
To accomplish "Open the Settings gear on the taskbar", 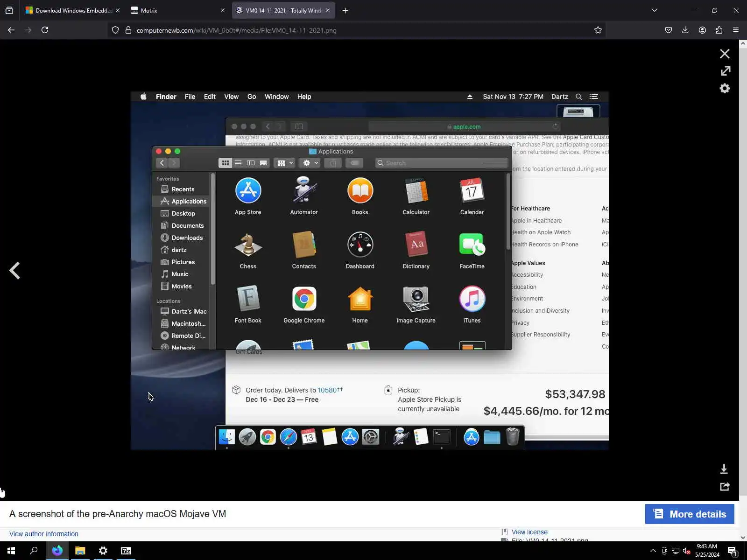I will tap(103, 551).
